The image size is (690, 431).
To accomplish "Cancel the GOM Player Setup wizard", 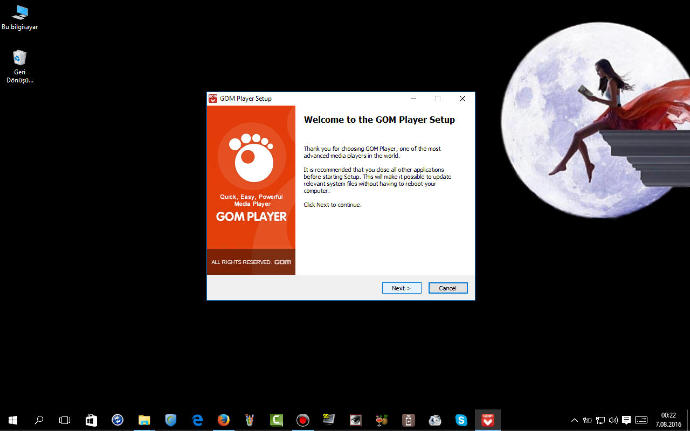I will point(448,288).
